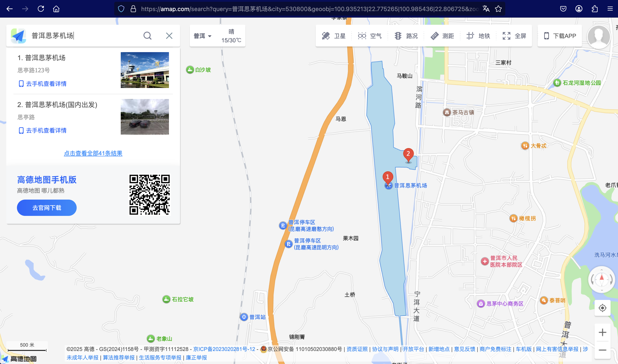Screen dimensions: 618x364
Task: Select red map marker 2
Action: (408, 155)
